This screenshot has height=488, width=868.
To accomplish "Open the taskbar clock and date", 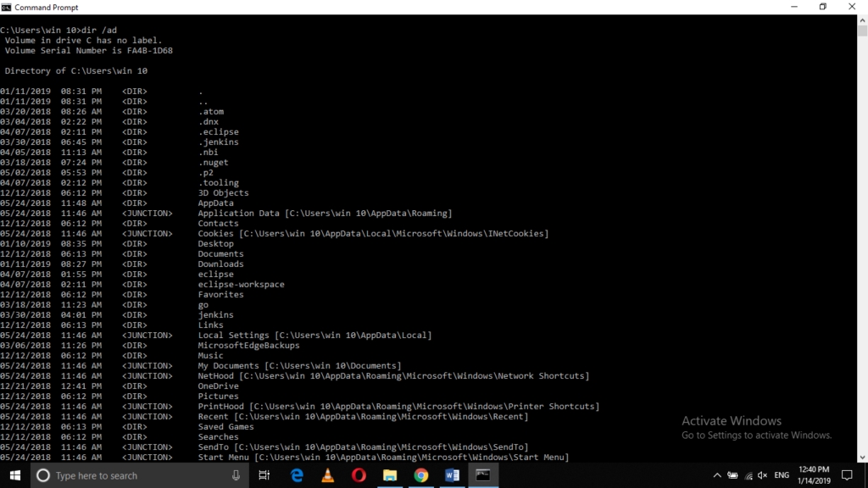I will tap(815, 475).
